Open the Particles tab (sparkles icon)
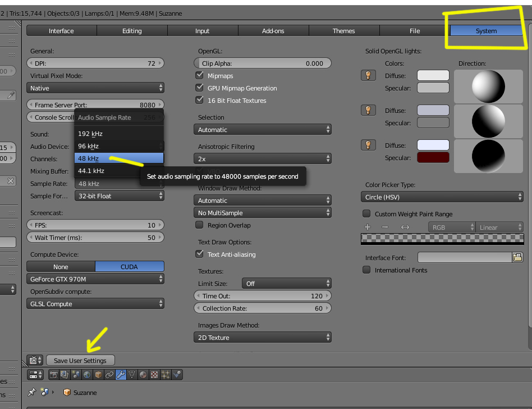Screen dimensions: 532x409 (x=166, y=375)
